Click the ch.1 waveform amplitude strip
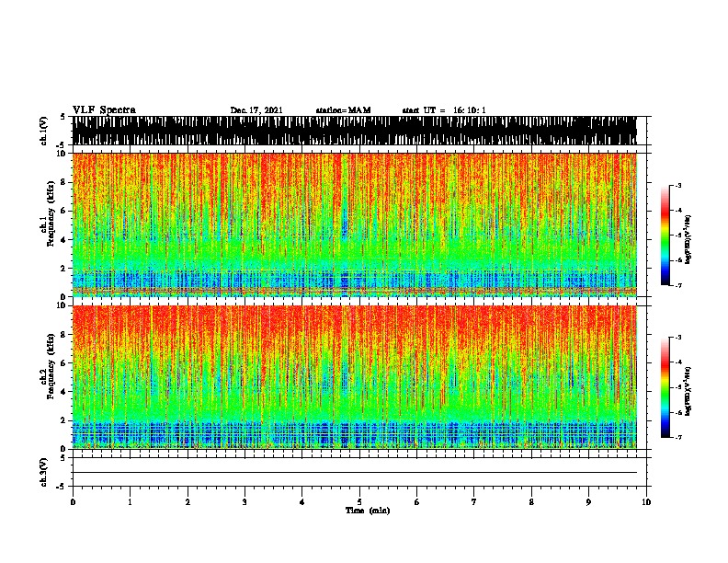 pyautogui.click(x=354, y=131)
